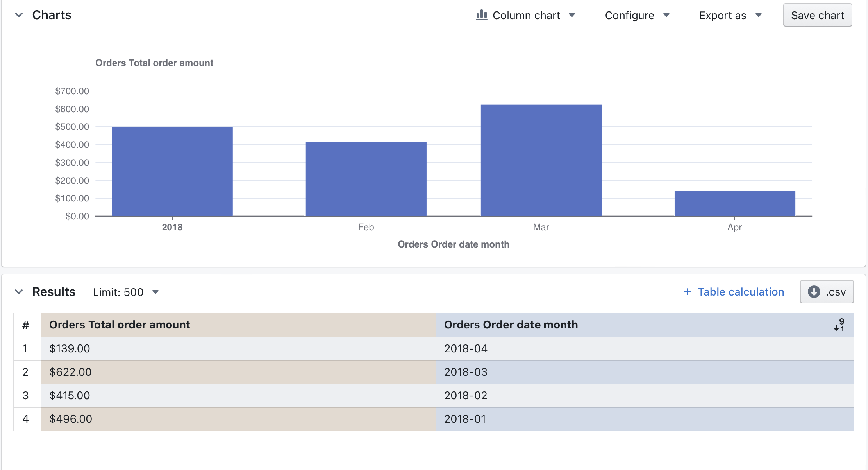Image resolution: width=868 pixels, height=470 pixels.
Task: Select the $139.00 cell
Action: click(238, 349)
